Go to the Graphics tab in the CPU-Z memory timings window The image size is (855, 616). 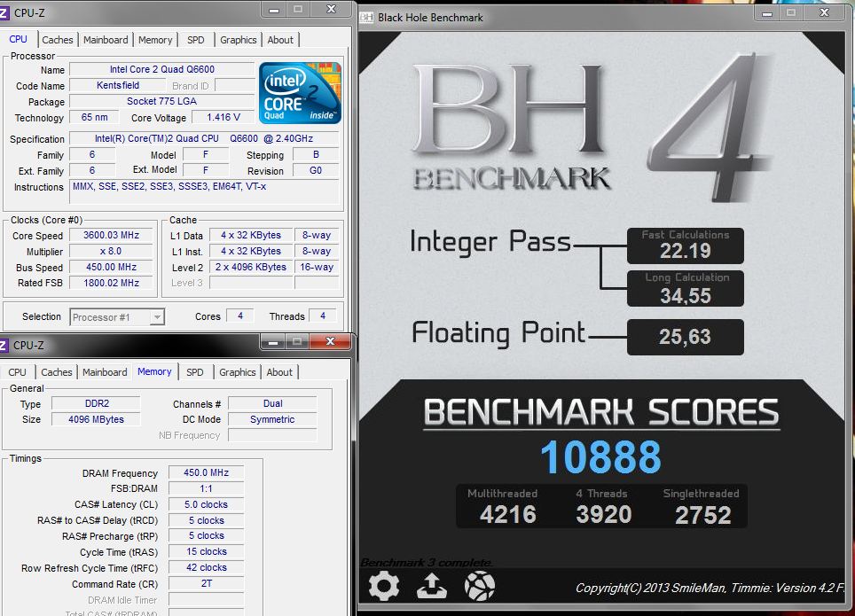[x=237, y=372]
